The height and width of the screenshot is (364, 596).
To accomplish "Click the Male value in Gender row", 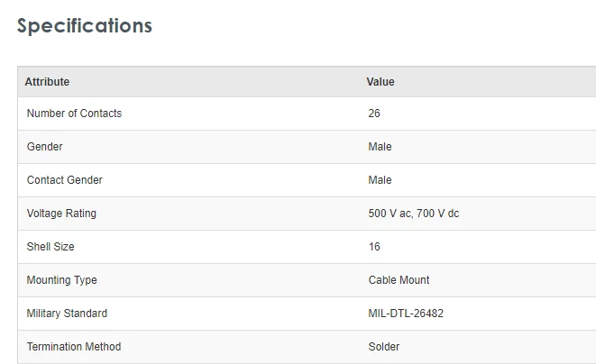I will [x=380, y=147].
